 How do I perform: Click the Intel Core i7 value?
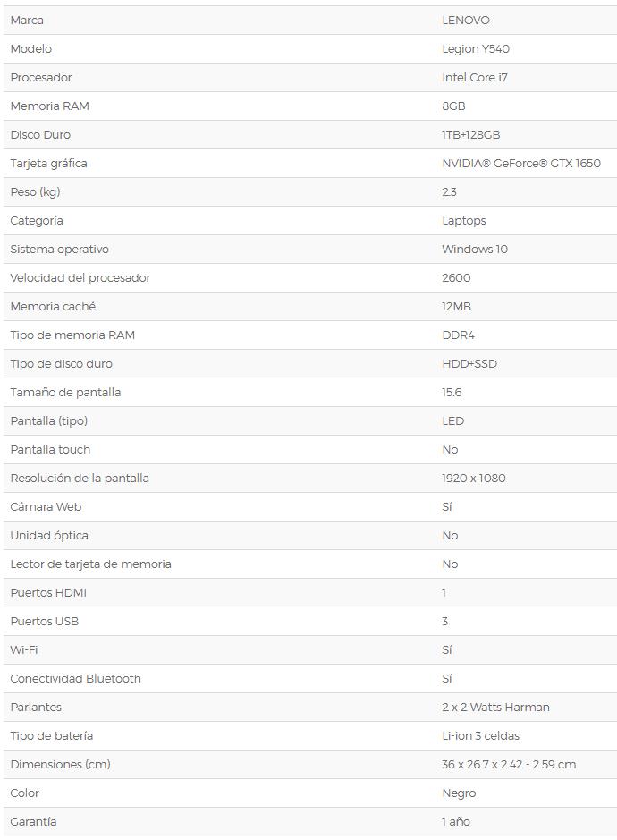(x=475, y=78)
